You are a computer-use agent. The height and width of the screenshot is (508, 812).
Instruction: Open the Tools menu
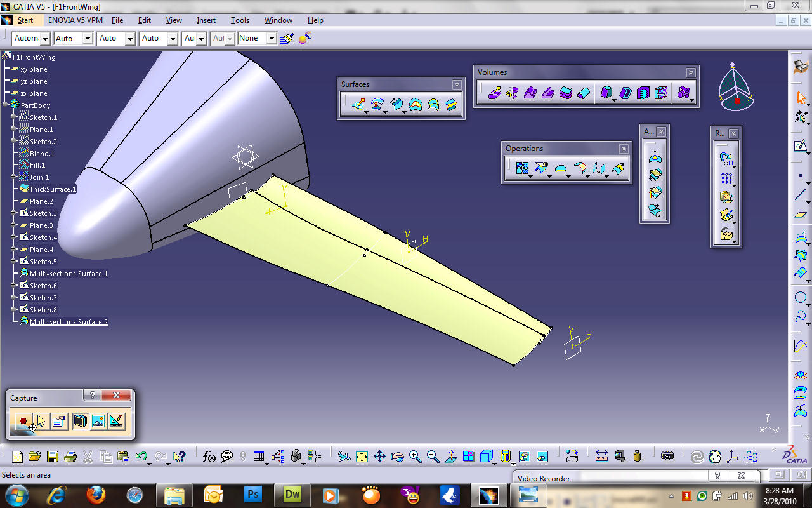coord(240,20)
